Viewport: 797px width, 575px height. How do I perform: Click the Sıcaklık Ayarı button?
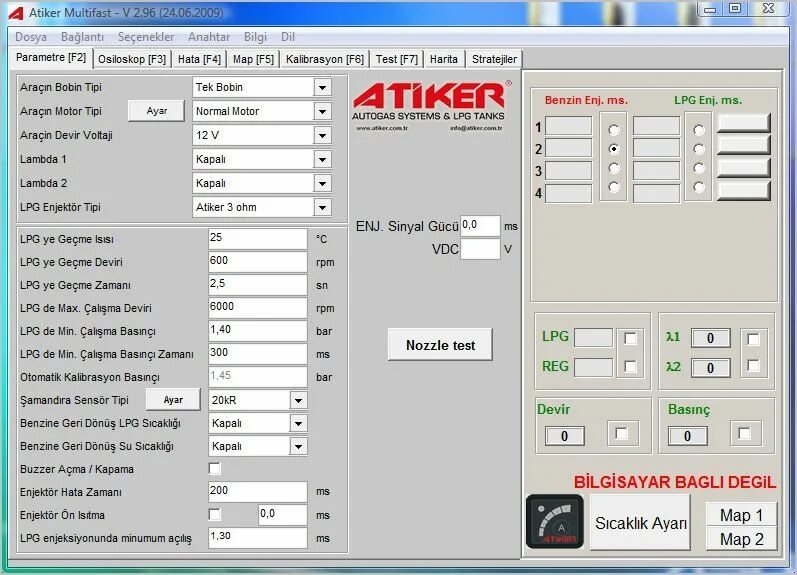(x=640, y=523)
